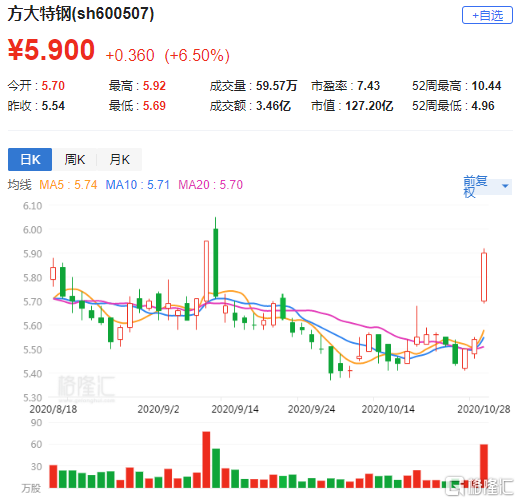Click the +自选 add to watchlist button
Screen dimensions: 520x503
click(487, 15)
